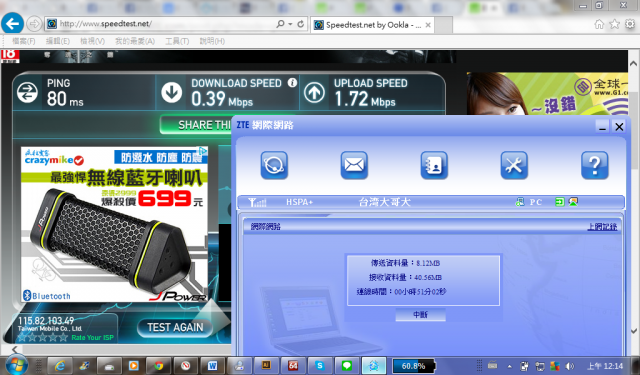Screen dimensions: 640x375
Task: Click the TEST AGAIN button
Action: coord(175,327)
